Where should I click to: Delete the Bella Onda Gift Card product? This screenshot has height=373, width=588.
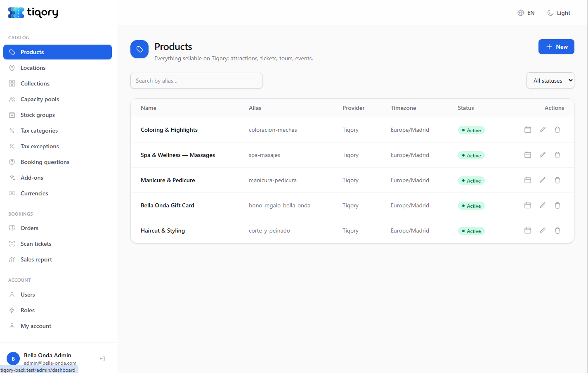click(x=557, y=205)
